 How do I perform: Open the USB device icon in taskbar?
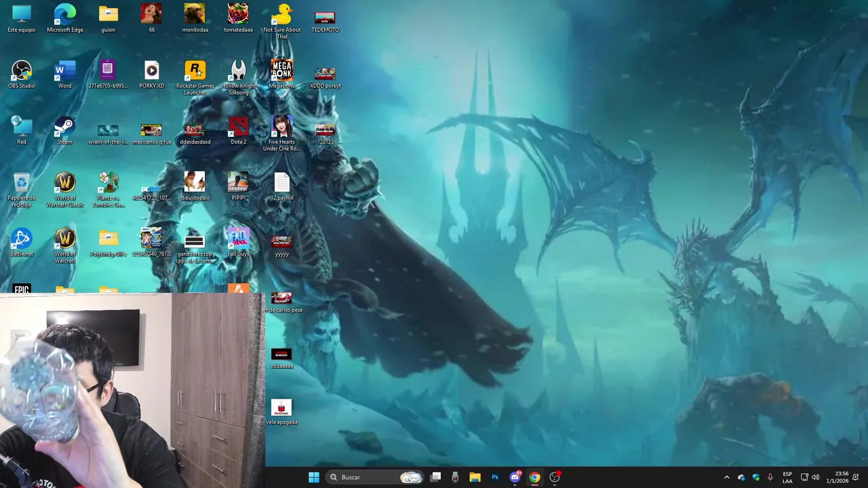pyautogui.click(x=455, y=477)
